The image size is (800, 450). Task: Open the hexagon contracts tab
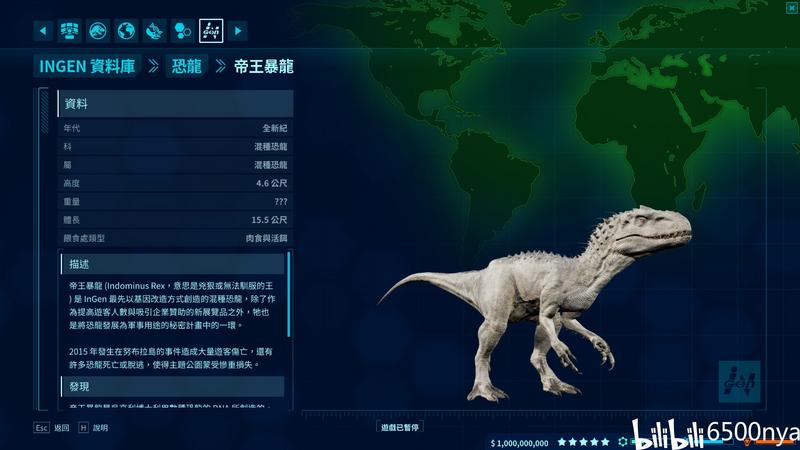183,31
